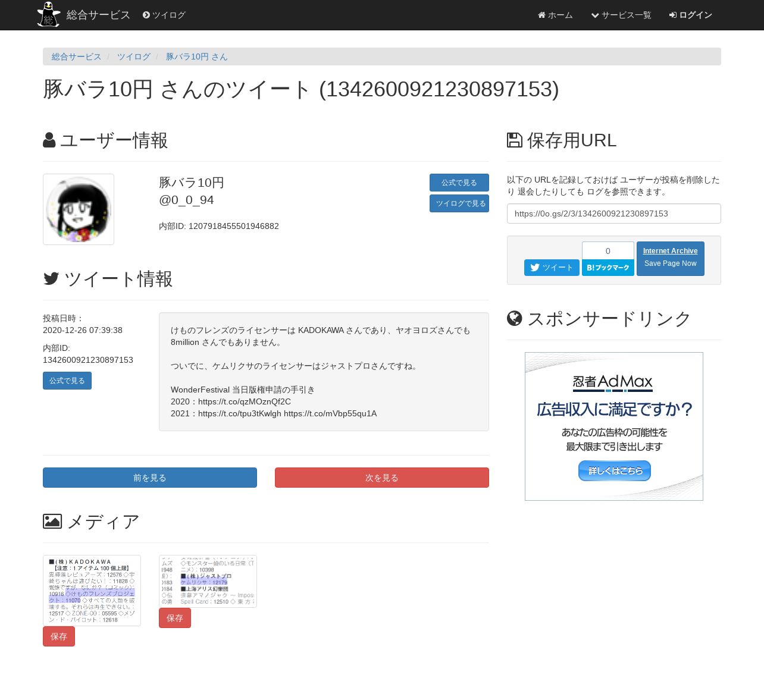Click the save URL input field
Viewport: 764px width, 700px height.
(x=614, y=214)
